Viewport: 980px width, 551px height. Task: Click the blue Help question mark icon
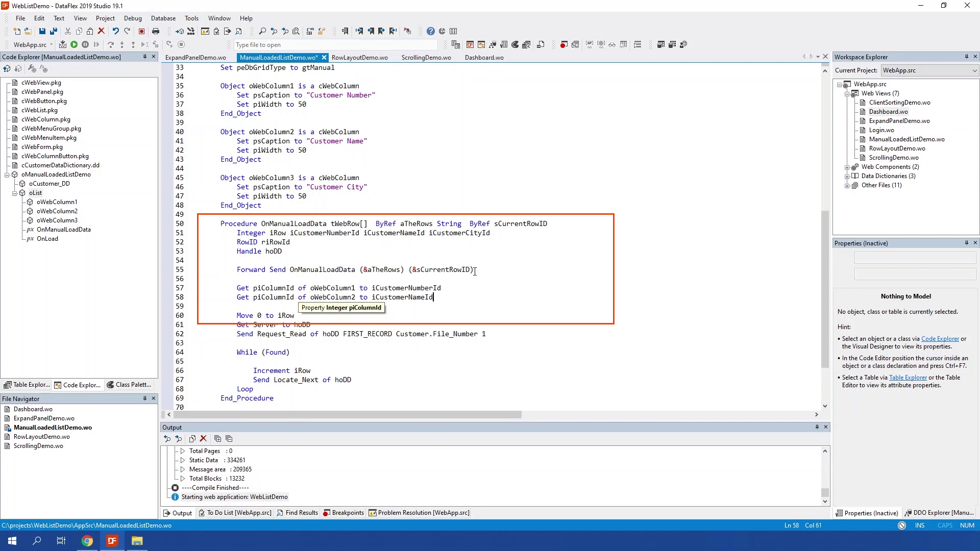(x=431, y=31)
